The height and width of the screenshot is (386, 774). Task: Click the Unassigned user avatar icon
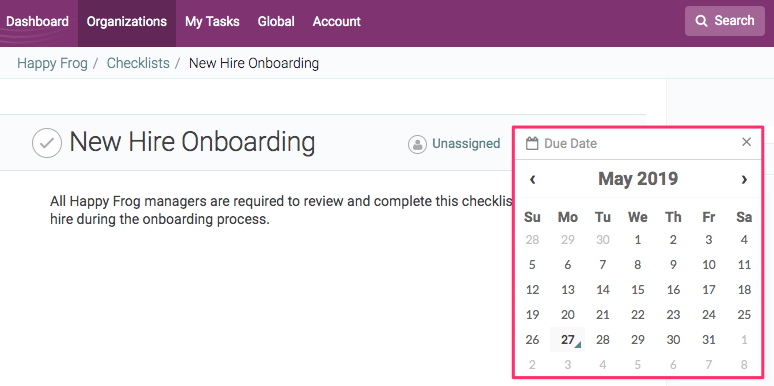pos(417,144)
